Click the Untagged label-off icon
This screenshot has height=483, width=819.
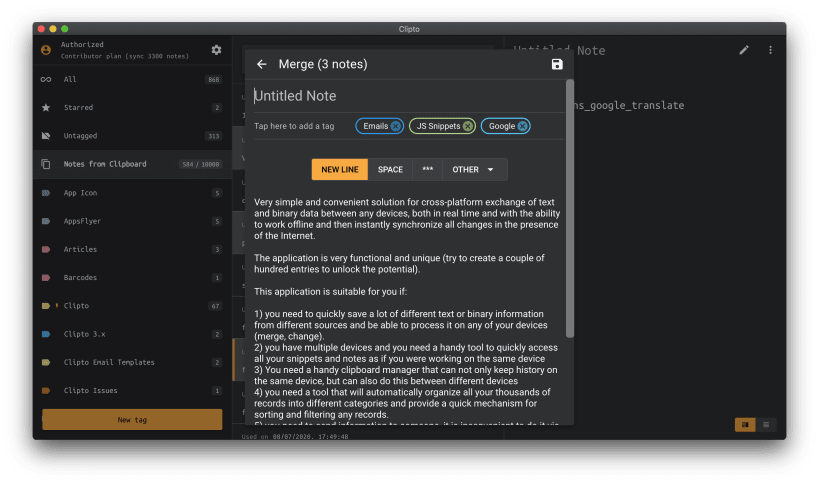[46, 136]
